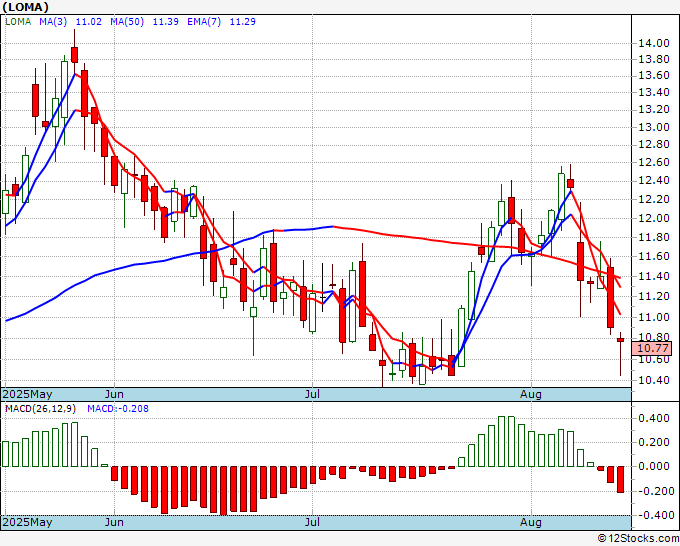Click Jun on price chart date axis
This screenshot has height=546, width=680.
click(x=114, y=394)
